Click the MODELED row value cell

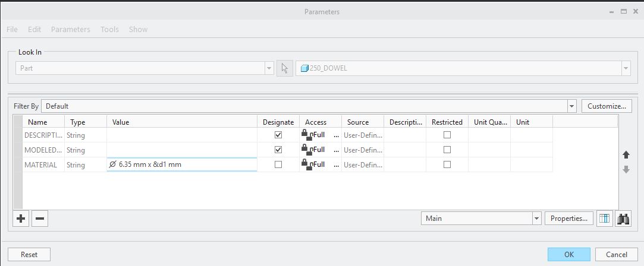pyautogui.click(x=182, y=150)
